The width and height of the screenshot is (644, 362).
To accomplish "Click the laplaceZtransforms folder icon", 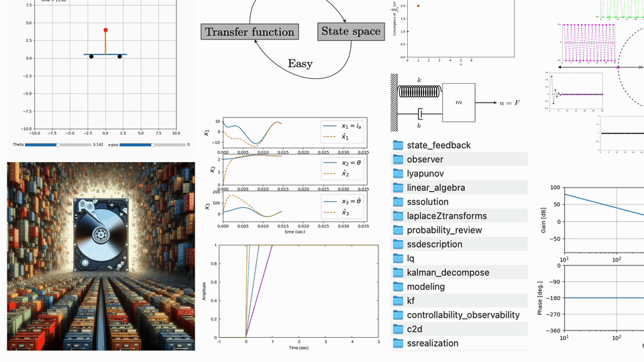I will coord(398,216).
